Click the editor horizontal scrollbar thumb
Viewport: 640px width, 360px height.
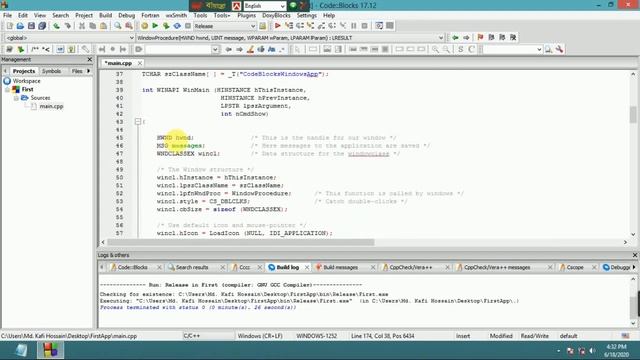click(241, 242)
